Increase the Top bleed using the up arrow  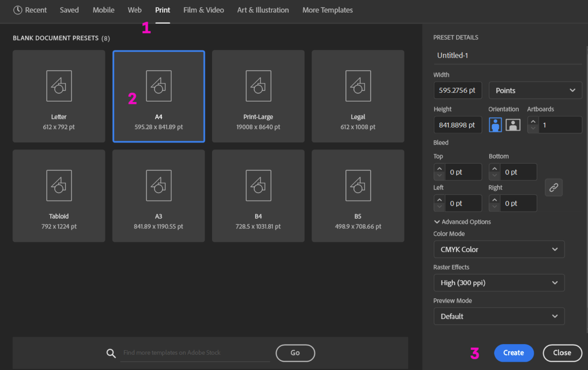tap(439, 169)
